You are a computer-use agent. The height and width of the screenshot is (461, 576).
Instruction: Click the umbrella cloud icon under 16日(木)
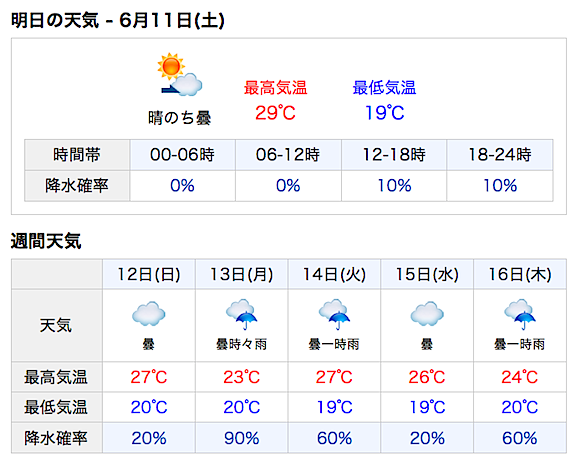pos(520,314)
